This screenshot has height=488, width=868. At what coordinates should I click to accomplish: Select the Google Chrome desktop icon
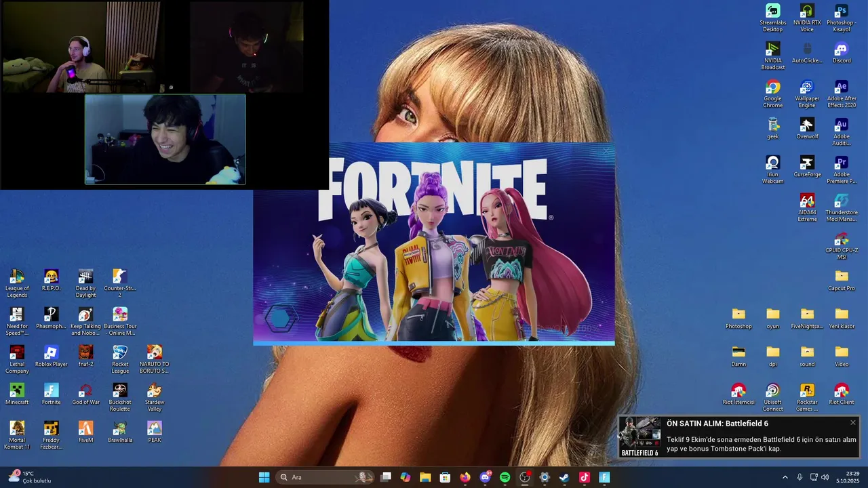(772, 94)
